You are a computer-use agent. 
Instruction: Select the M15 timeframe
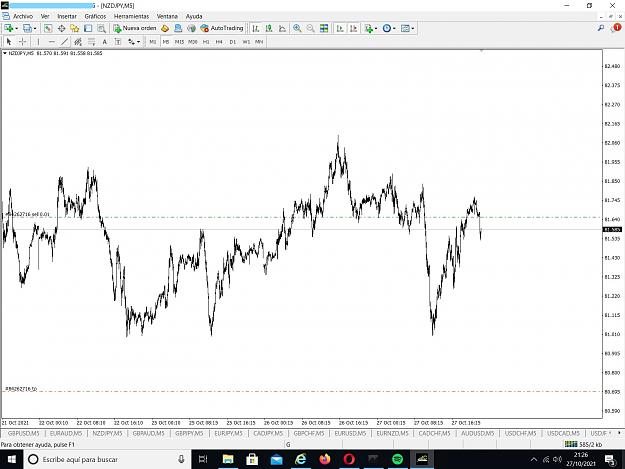179,41
